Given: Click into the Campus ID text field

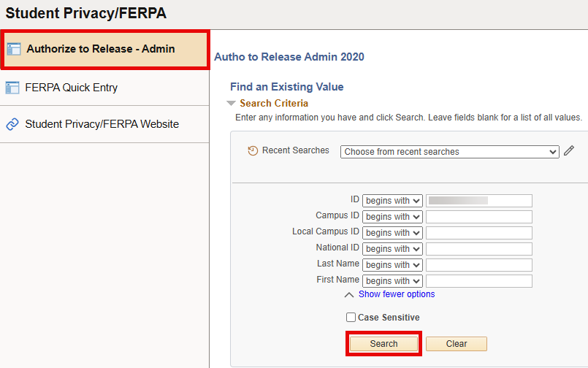Looking at the screenshot, I should [478, 217].
